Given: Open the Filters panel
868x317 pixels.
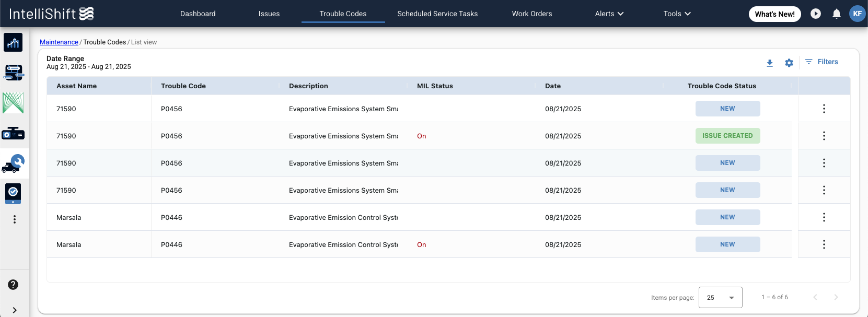Looking at the screenshot, I should [821, 62].
